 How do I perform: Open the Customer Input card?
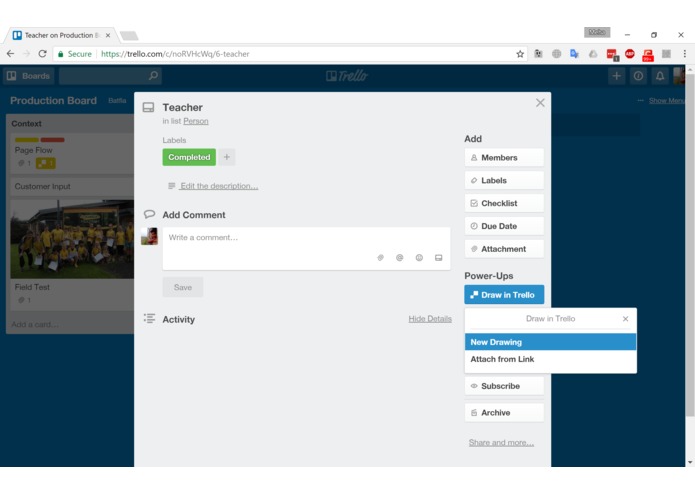(x=72, y=187)
